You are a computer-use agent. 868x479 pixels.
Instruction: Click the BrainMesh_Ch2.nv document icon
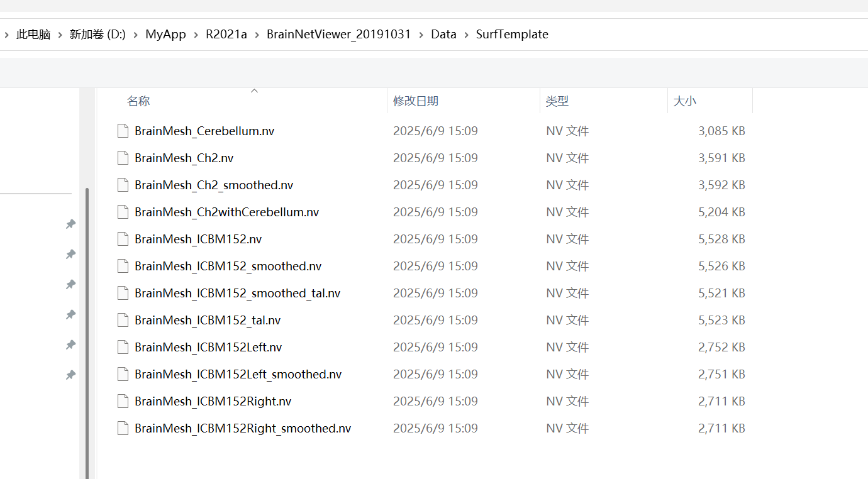tap(123, 158)
